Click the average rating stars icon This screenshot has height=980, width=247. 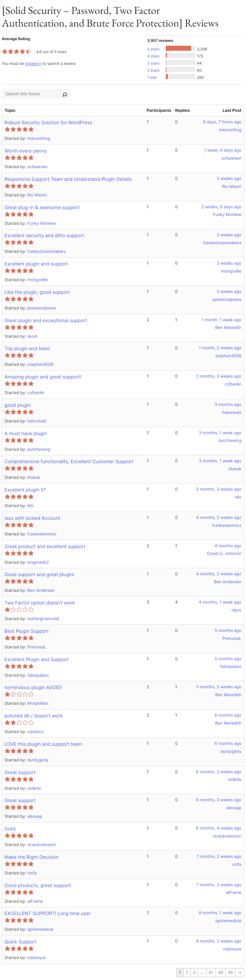tap(16, 52)
